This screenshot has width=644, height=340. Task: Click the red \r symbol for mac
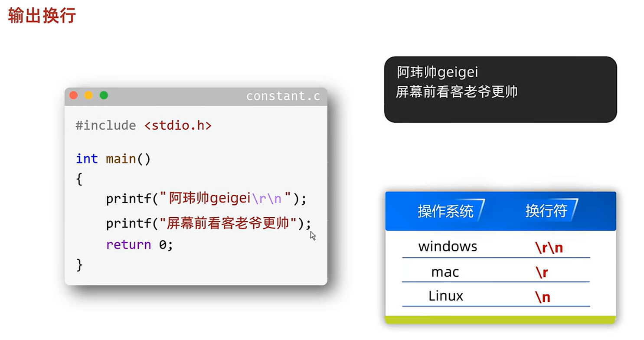(x=542, y=273)
